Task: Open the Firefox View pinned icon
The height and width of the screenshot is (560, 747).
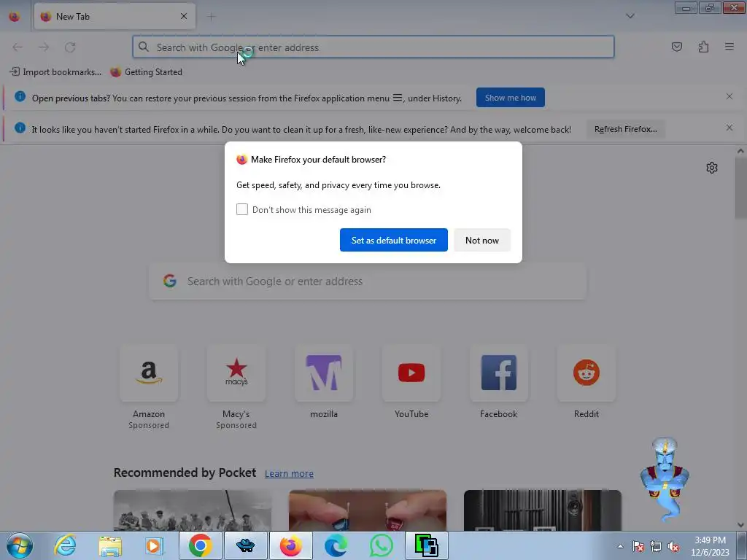Action: [15, 16]
